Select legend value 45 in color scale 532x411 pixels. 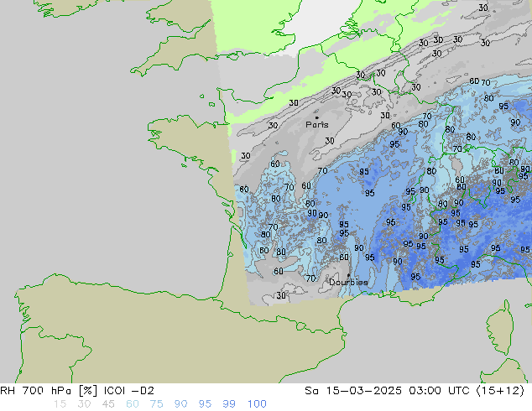[x=108, y=404]
